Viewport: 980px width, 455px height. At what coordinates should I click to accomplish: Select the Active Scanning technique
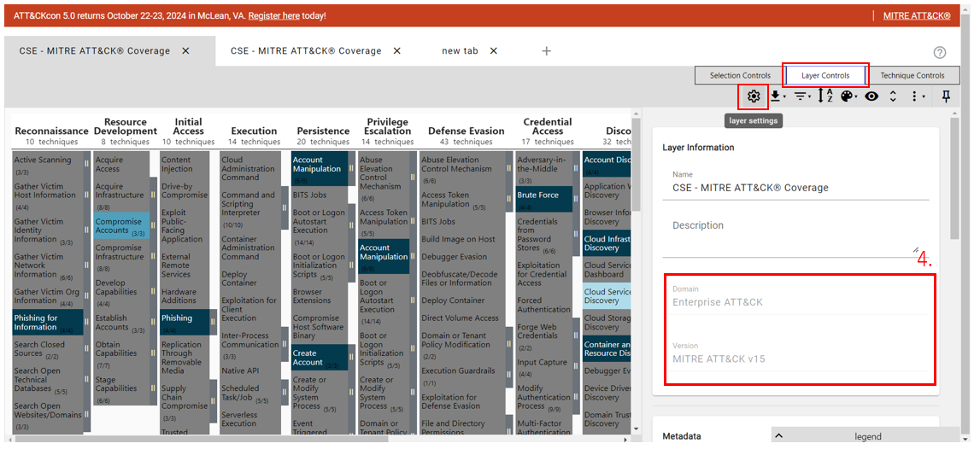coord(48,164)
